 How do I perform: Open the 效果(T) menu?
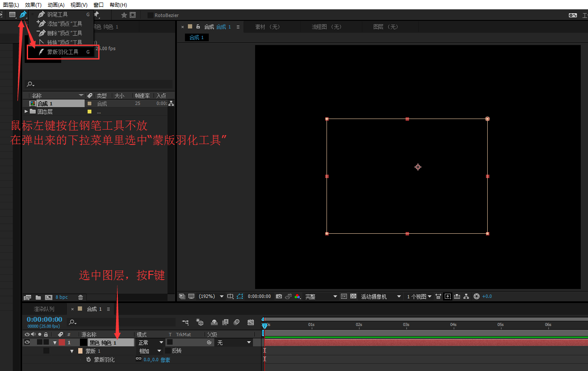(x=33, y=5)
